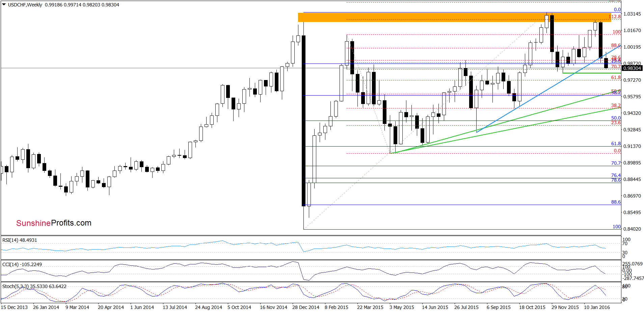644x312 pixels.
Task: Click price axis value 1.01670
Action: coord(632,30)
